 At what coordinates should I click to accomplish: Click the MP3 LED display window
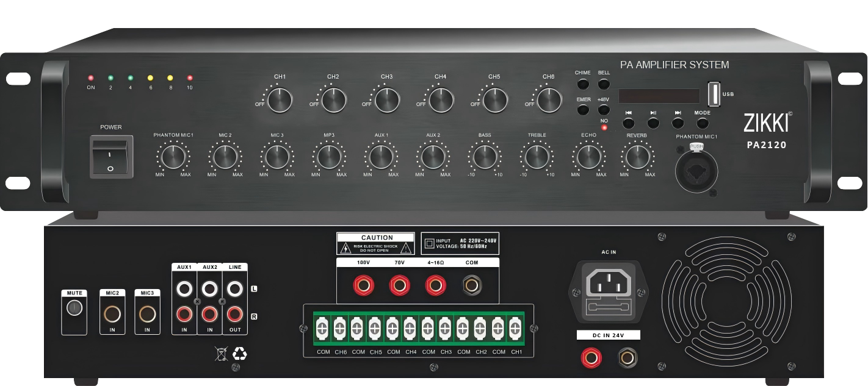(659, 96)
